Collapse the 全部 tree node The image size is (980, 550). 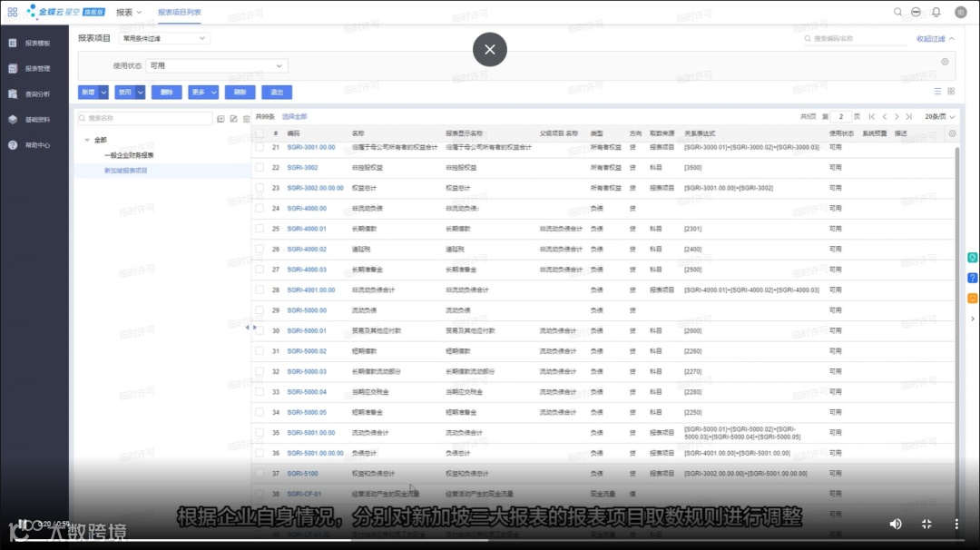tap(87, 140)
